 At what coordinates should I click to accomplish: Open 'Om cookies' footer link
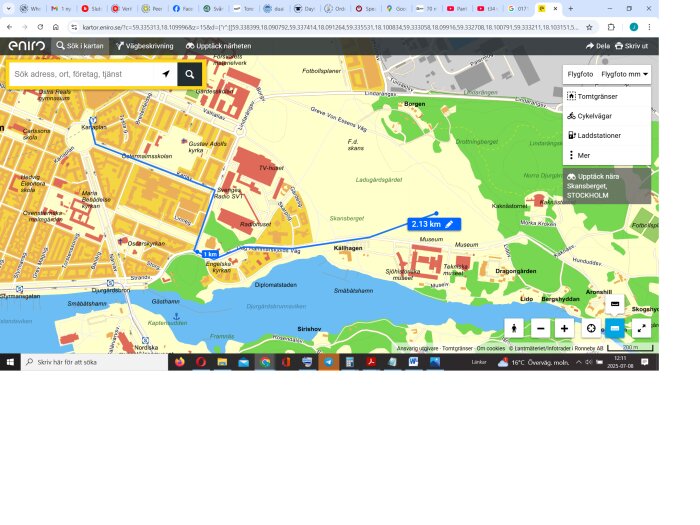(491, 348)
